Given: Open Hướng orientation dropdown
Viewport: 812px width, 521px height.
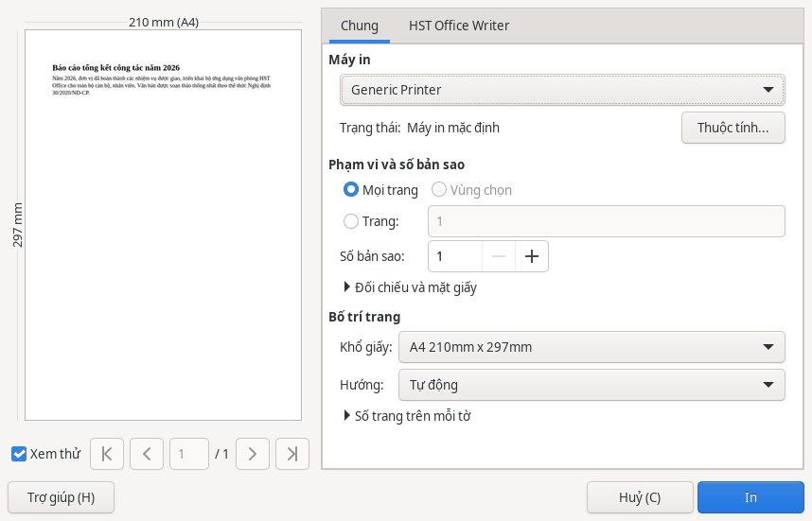Looking at the screenshot, I should (x=591, y=385).
